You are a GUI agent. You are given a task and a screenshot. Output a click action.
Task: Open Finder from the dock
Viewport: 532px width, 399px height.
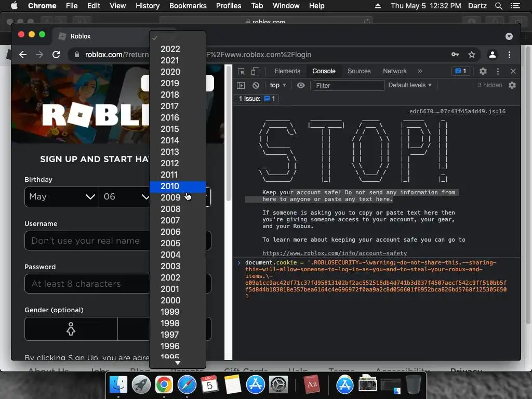(118, 385)
